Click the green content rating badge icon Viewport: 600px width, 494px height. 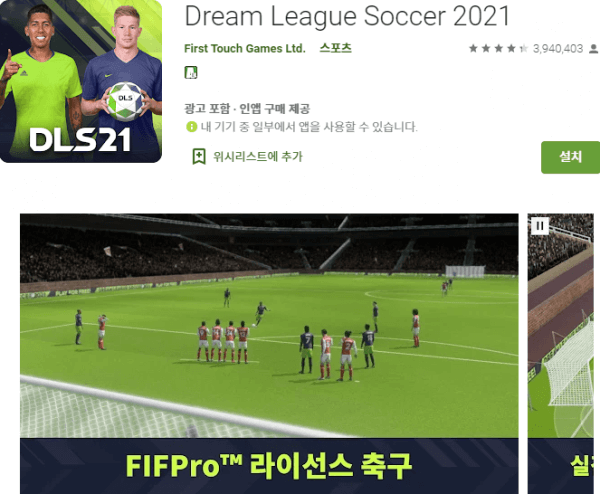coord(191,72)
